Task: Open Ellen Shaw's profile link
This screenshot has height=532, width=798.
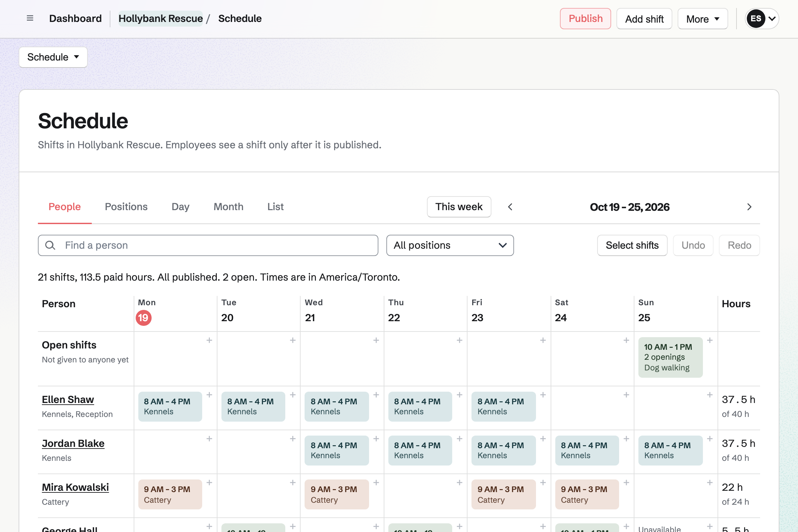Action: [x=68, y=400]
